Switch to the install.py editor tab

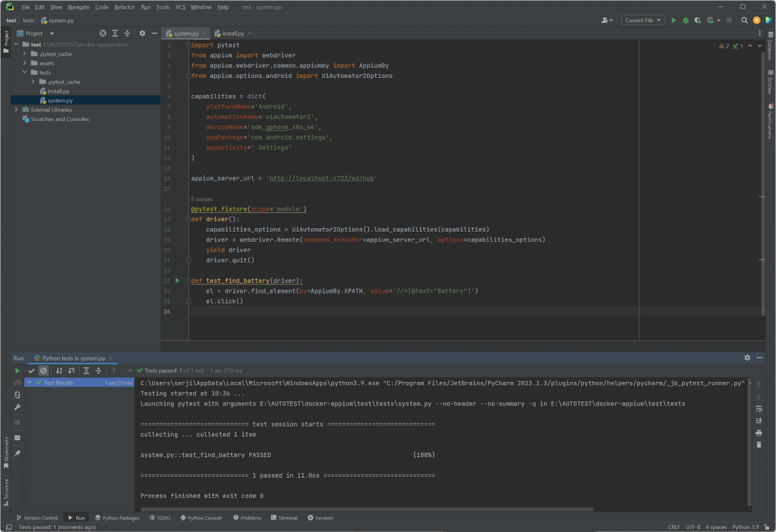(232, 33)
